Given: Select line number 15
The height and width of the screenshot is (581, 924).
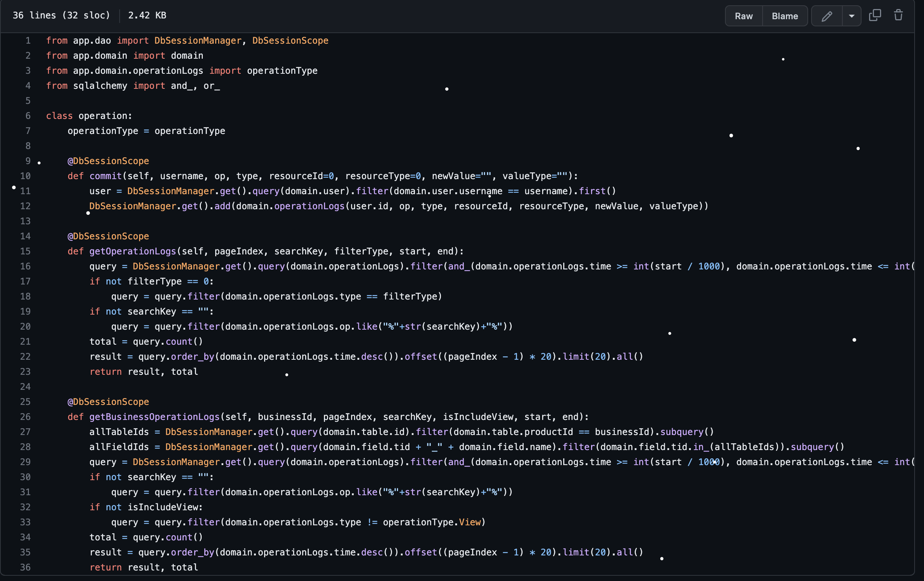Looking at the screenshot, I should [x=25, y=251].
